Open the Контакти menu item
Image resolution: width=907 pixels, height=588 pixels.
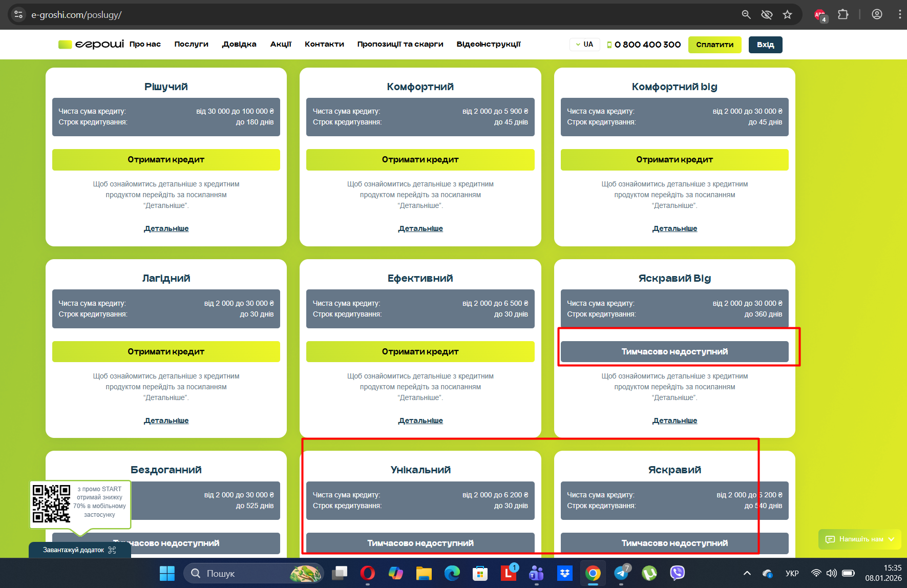pos(324,44)
